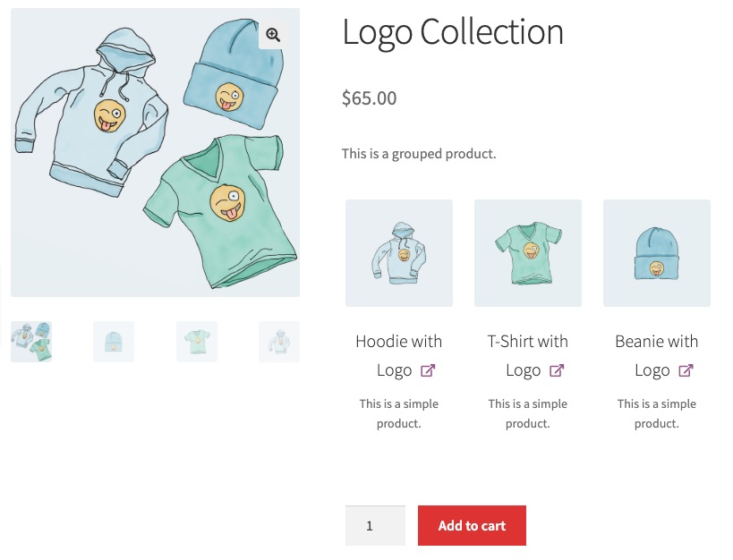Click the grouped product description text
This screenshot has width=733, height=560.
[x=419, y=154]
